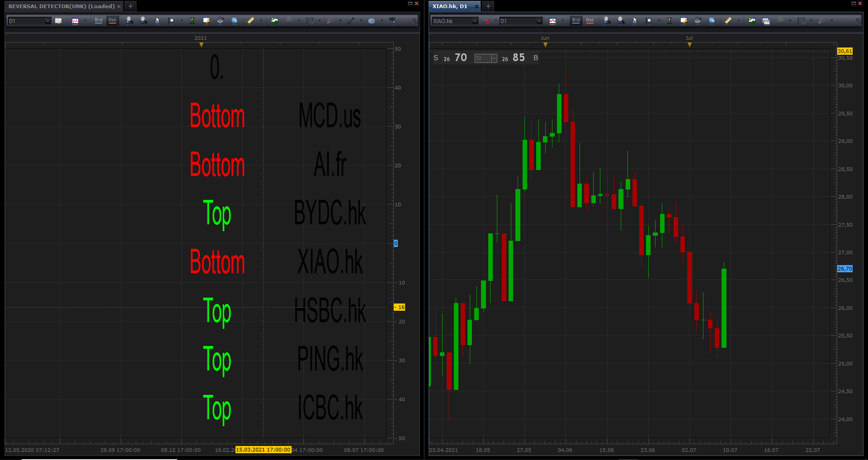Expand linked symbol arrow in XIAO.hk toolbar

pyautogui.click(x=496, y=21)
